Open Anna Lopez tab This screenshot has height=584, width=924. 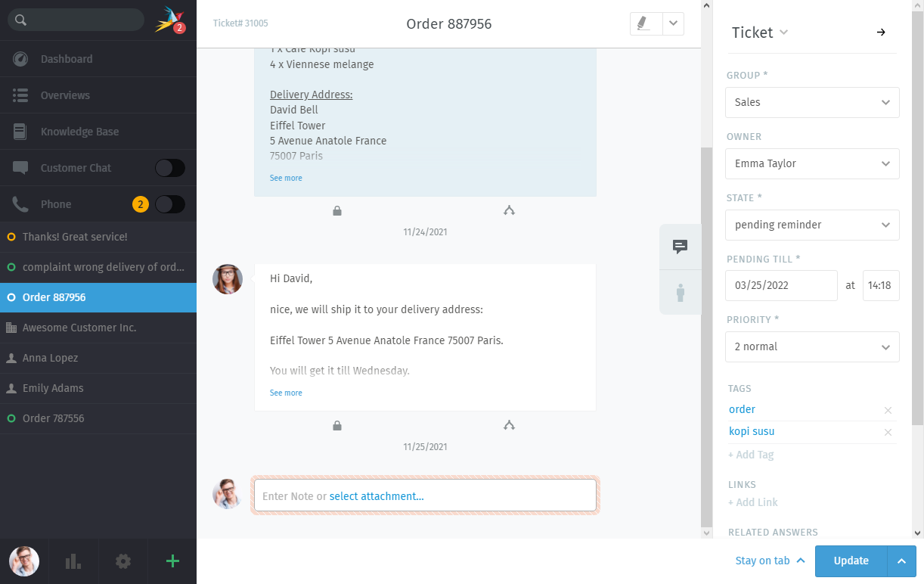pyautogui.click(x=98, y=358)
